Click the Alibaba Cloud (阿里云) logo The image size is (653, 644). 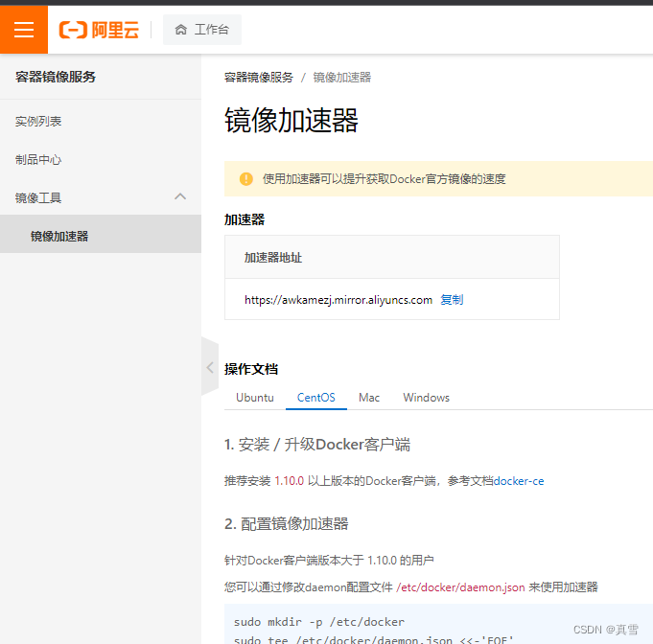[99, 30]
